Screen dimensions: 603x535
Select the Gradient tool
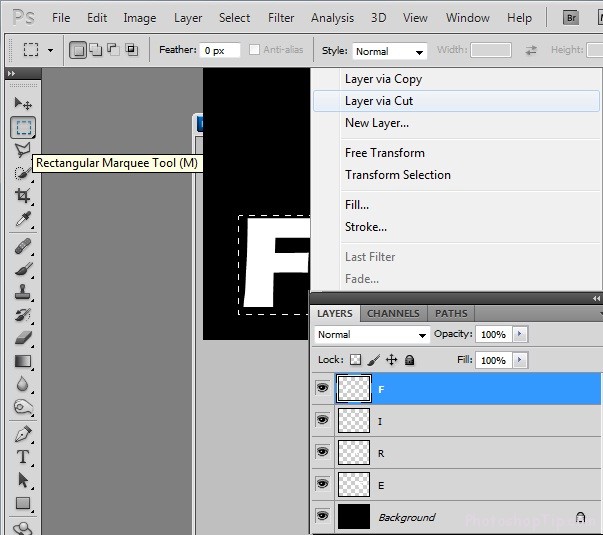[23, 361]
